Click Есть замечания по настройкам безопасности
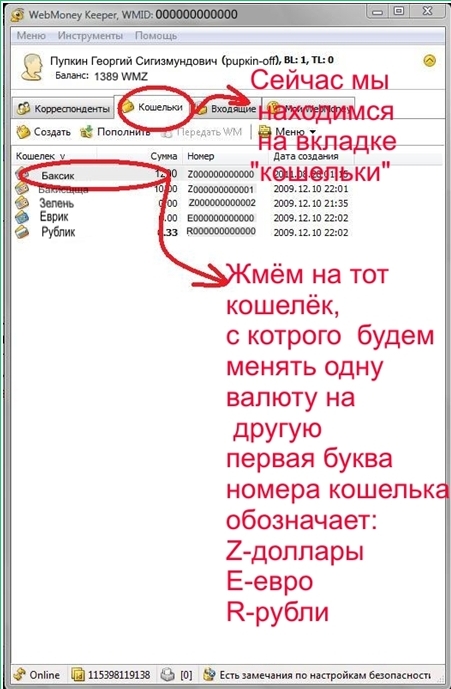The image size is (451, 689). [325, 674]
